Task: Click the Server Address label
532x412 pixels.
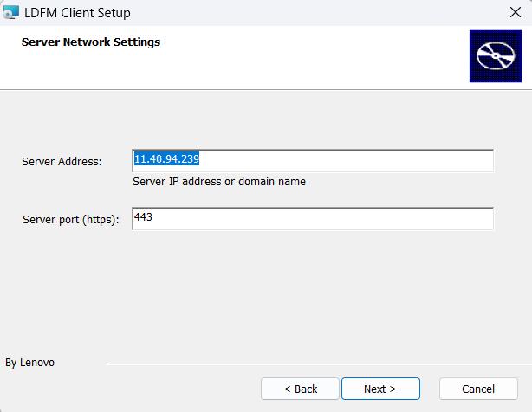Action: (x=62, y=161)
